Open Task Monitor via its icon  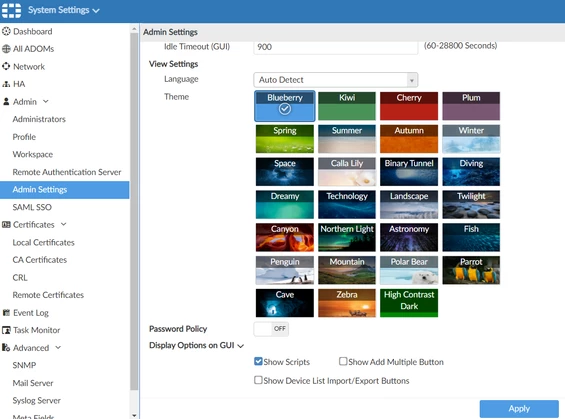(6, 330)
